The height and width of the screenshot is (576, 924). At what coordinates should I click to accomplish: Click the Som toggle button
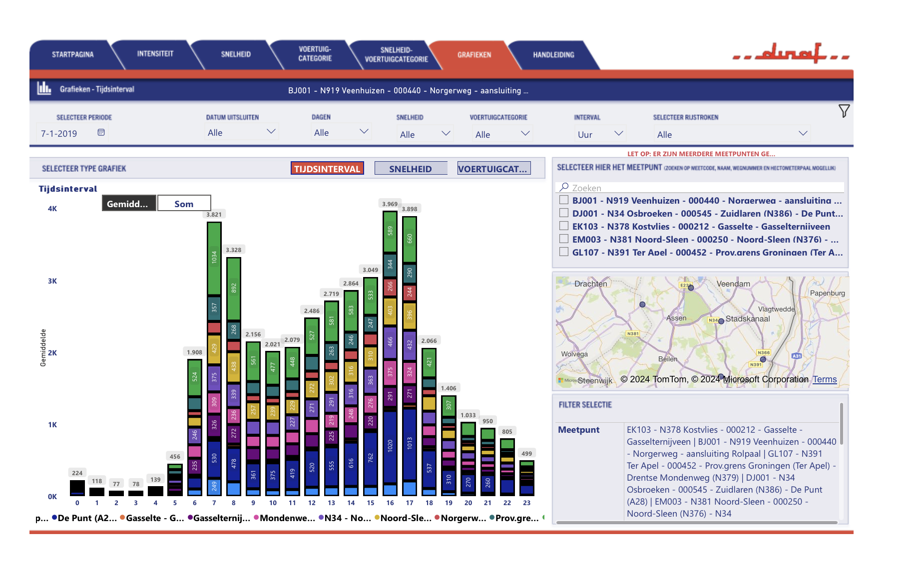(184, 204)
